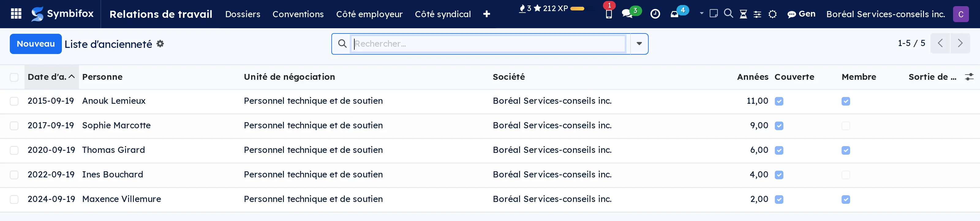Select the Anouk Lemieux row checkbox
Image resolution: width=980 pixels, height=221 pixels.
coord(14,101)
